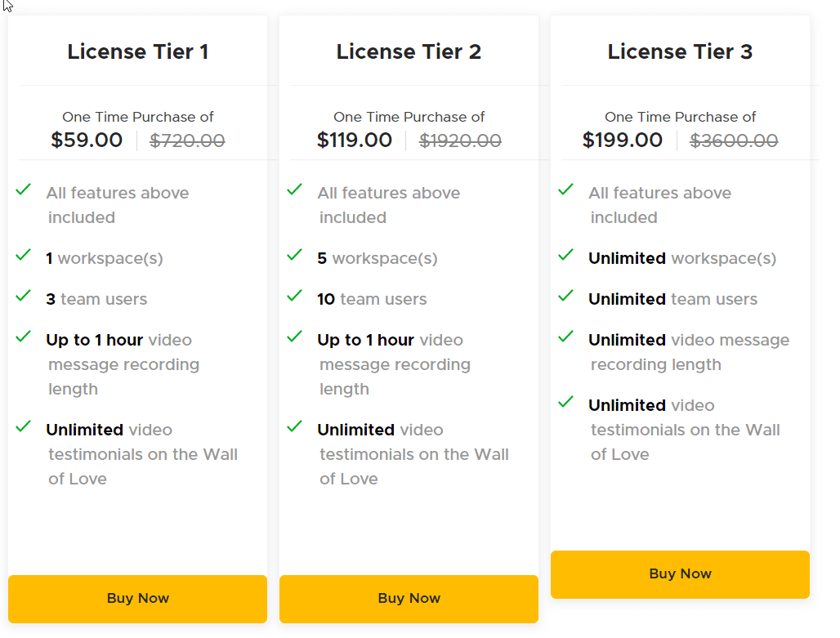Click checkmark beside Tier 1 '1 workspace(s)'
840x638 pixels.
[x=24, y=255]
